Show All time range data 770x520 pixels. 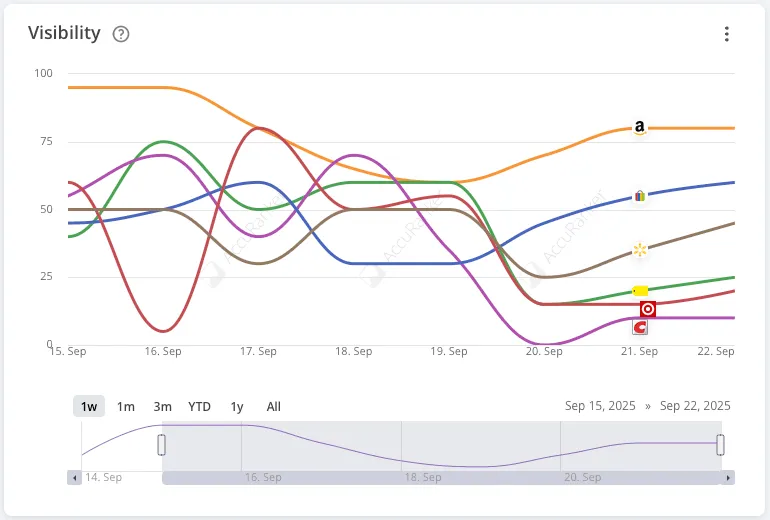pos(274,406)
